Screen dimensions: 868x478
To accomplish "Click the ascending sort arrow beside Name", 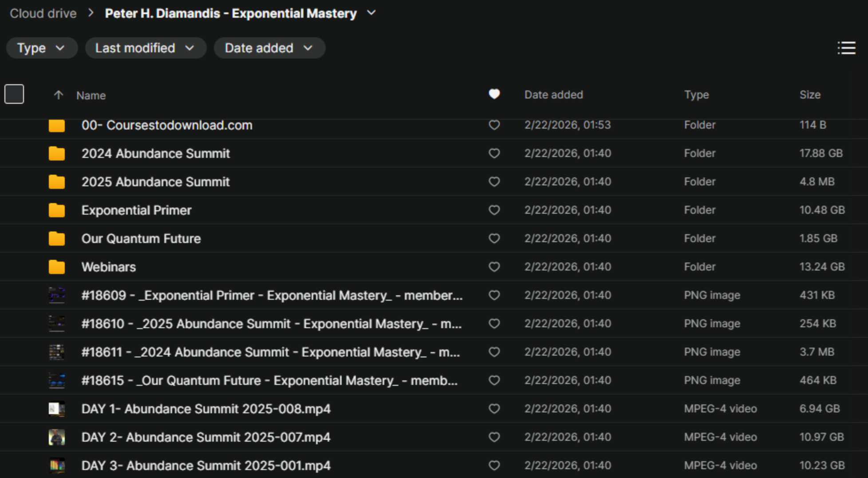I will click(x=58, y=95).
